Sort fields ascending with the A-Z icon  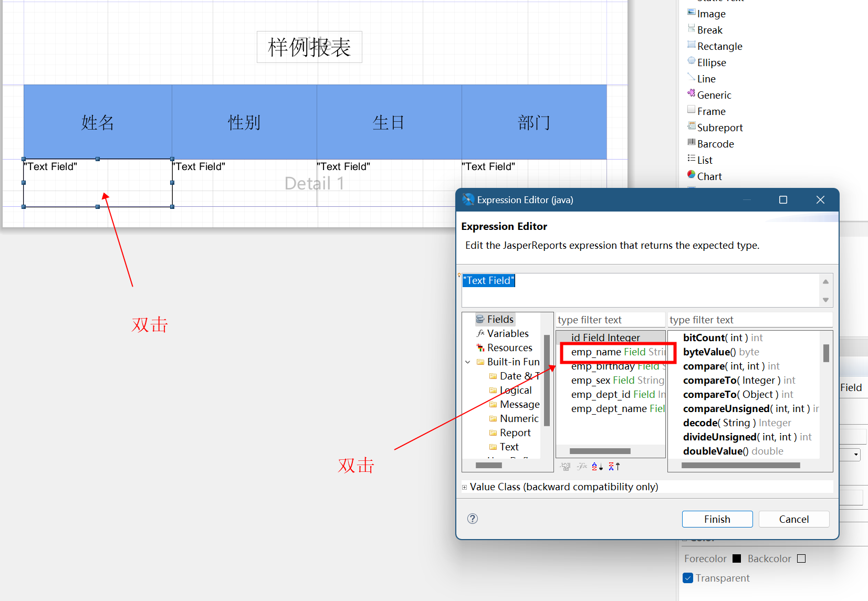(x=597, y=466)
